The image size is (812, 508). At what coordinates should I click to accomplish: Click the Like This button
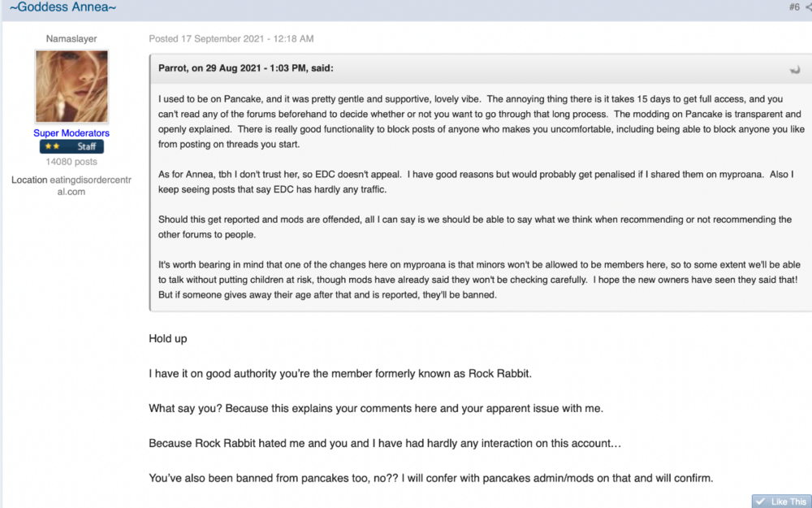pos(781,501)
